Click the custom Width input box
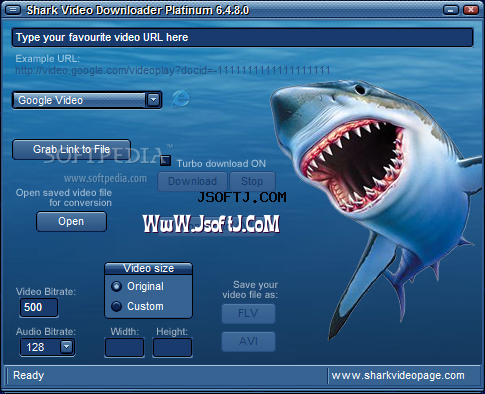 point(124,348)
